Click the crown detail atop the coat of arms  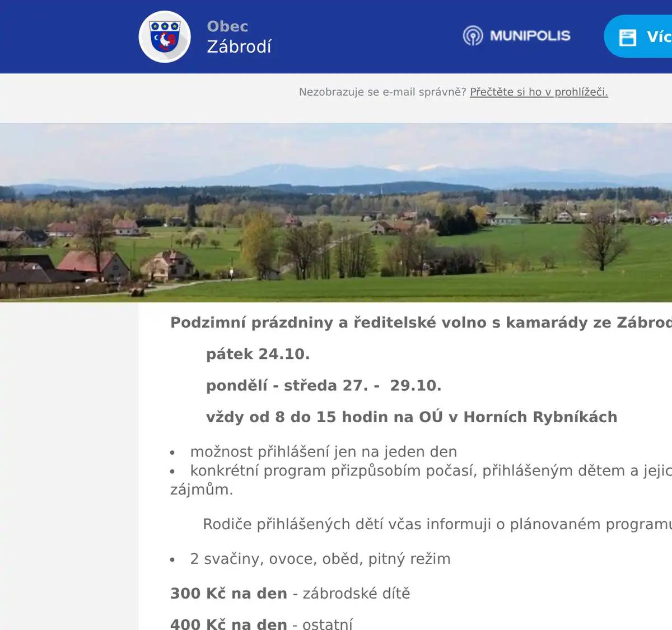coord(165,26)
